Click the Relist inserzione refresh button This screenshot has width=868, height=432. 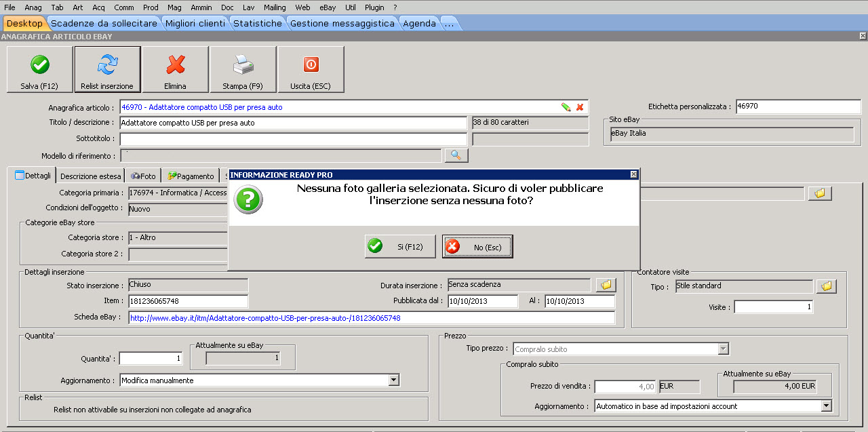tap(107, 69)
